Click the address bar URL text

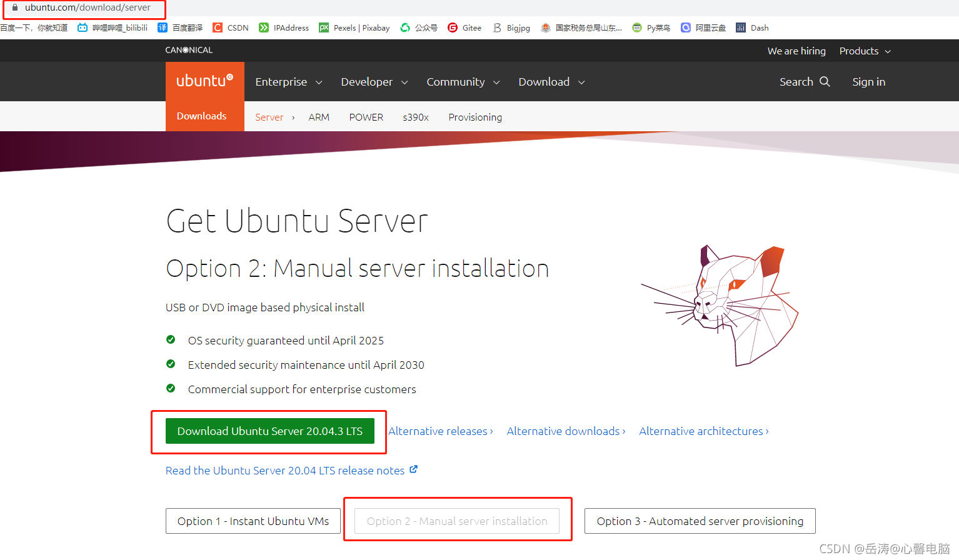(88, 7)
